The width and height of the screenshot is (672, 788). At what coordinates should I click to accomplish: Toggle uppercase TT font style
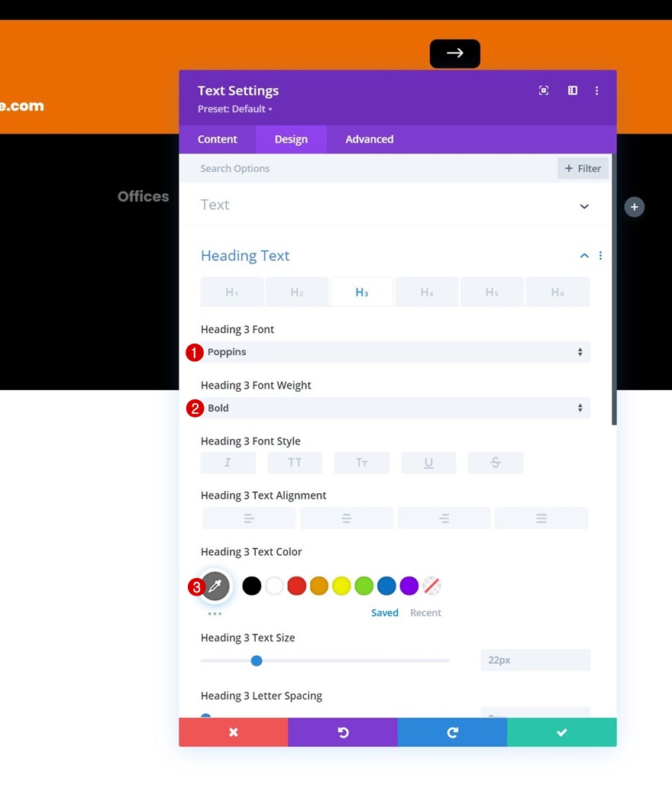[x=295, y=463]
